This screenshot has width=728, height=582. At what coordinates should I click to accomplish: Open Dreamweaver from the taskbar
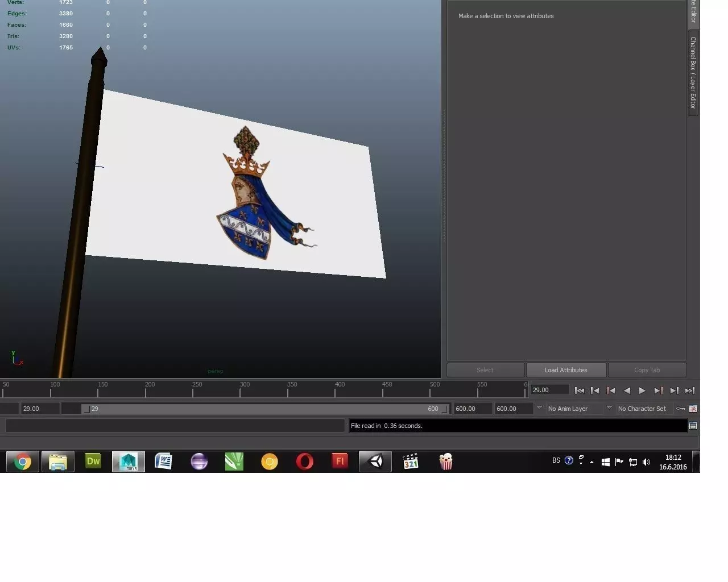93,462
